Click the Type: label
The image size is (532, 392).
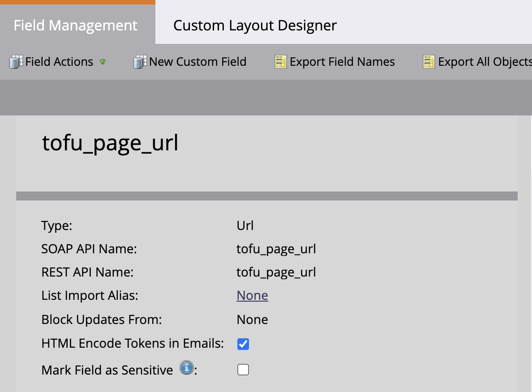pyautogui.click(x=57, y=226)
